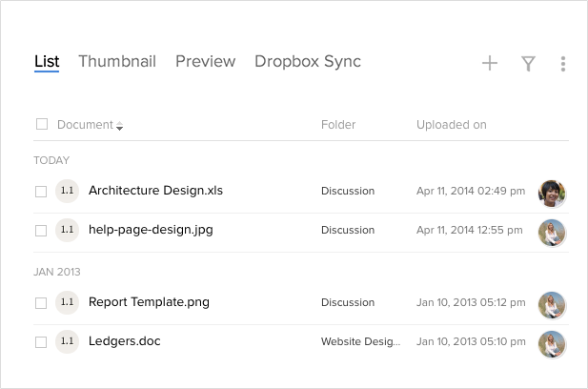Screen dimensions: 588x389
Task: Click the Uploaded on column header
Action: tap(452, 125)
